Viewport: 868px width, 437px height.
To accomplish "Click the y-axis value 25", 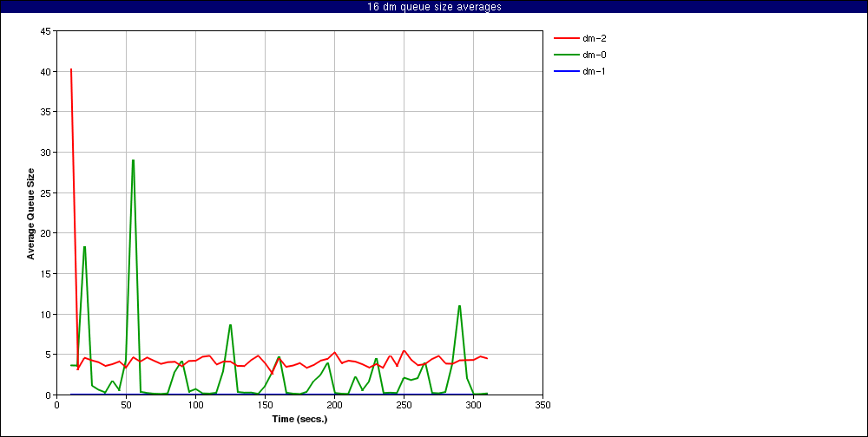I will (46, 193).
